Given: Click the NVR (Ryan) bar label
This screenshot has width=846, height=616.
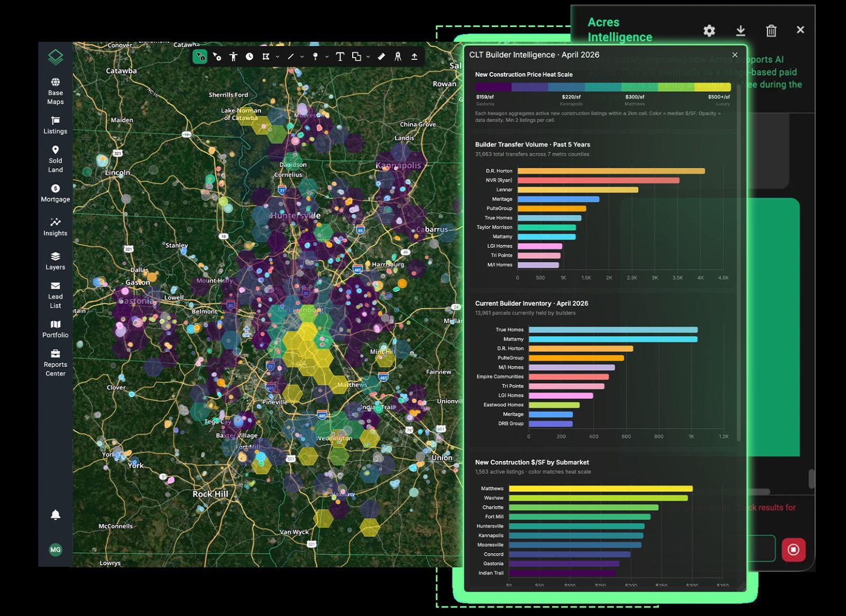Looking at the screenshot, I should pyautogui.click(x=499, y=180).
